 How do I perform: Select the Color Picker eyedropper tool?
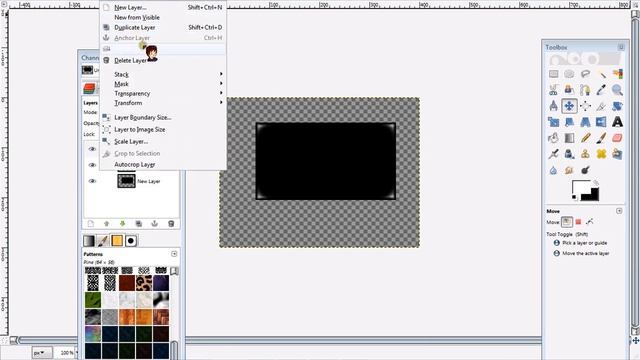point(601,90)
